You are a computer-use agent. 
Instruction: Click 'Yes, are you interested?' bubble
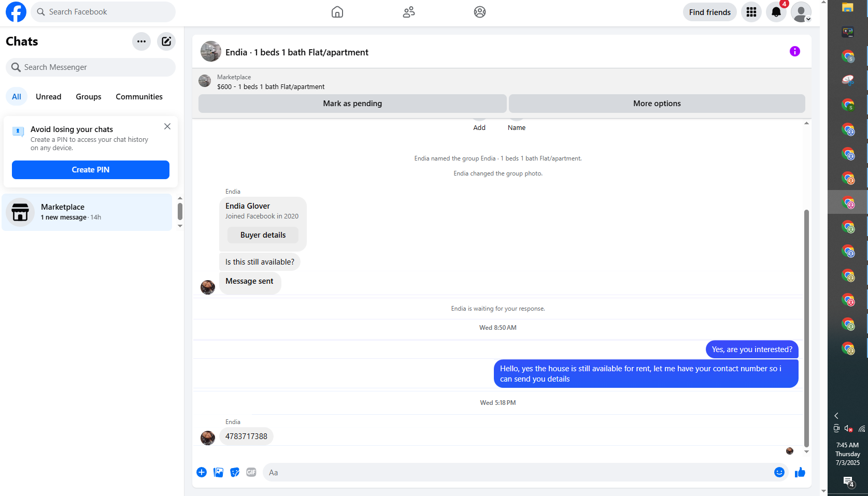pos(752,349)
